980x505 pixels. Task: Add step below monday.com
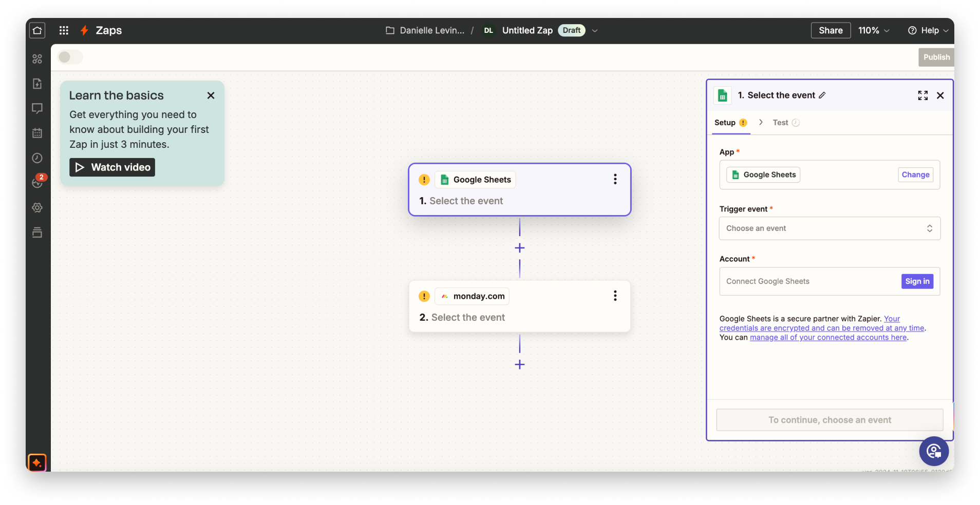[520, 364]
